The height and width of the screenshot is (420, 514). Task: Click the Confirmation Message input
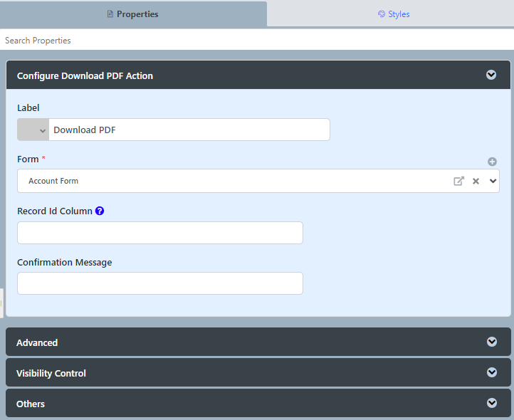(x=160, y=283)
